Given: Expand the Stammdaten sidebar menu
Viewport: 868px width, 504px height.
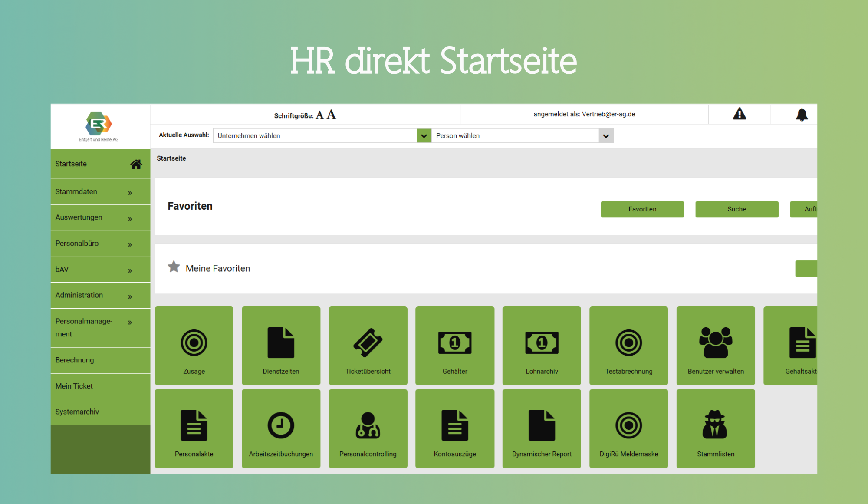Looking at the screenshot, I should 100,192.
